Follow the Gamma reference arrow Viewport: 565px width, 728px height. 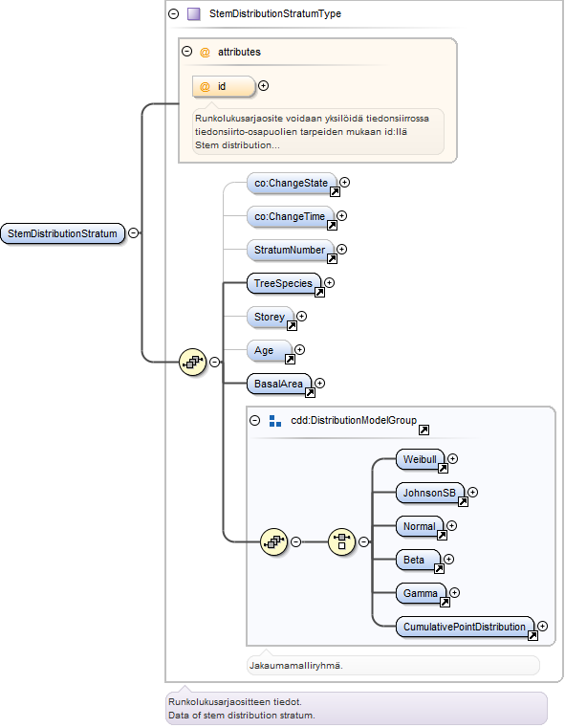coord(445,602)
